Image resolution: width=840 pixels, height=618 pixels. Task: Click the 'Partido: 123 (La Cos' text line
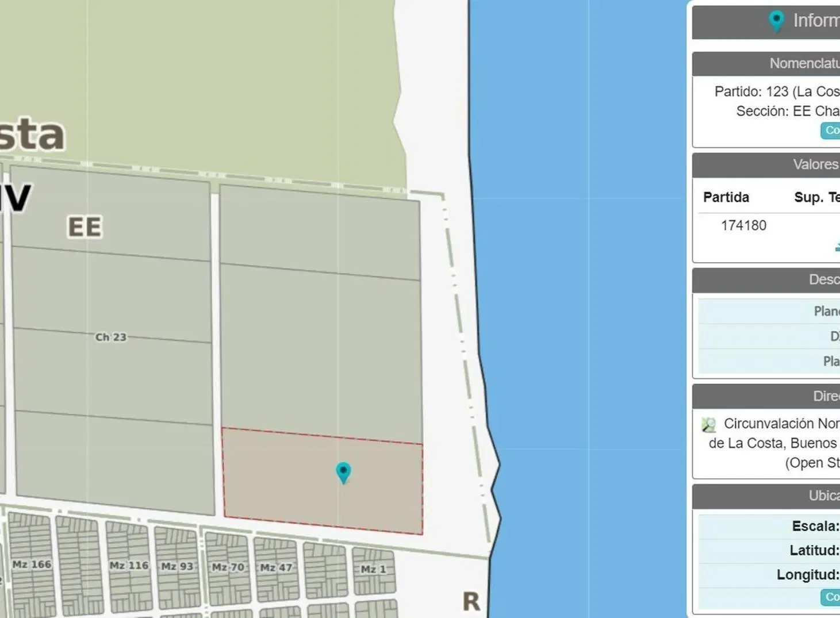click(777, 91)
